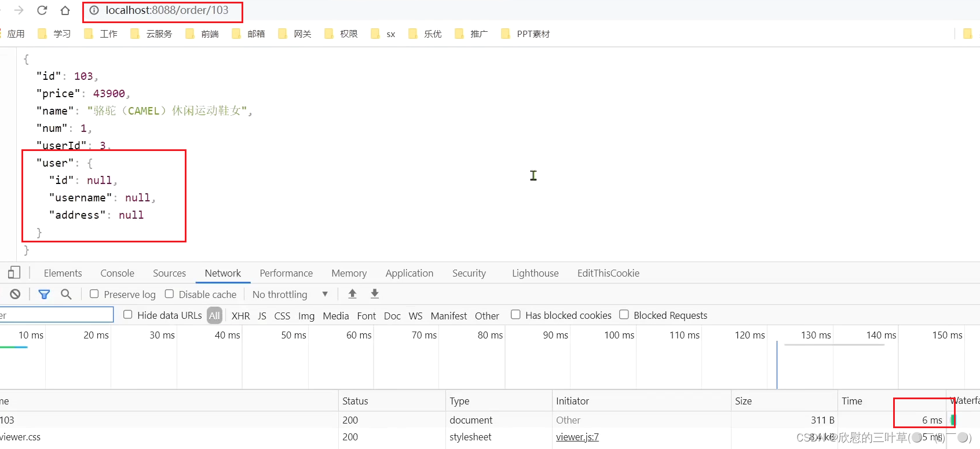Open the 工作 bookmark folder
The width and height of the screenshot is (980, 449).
(101, 34)
